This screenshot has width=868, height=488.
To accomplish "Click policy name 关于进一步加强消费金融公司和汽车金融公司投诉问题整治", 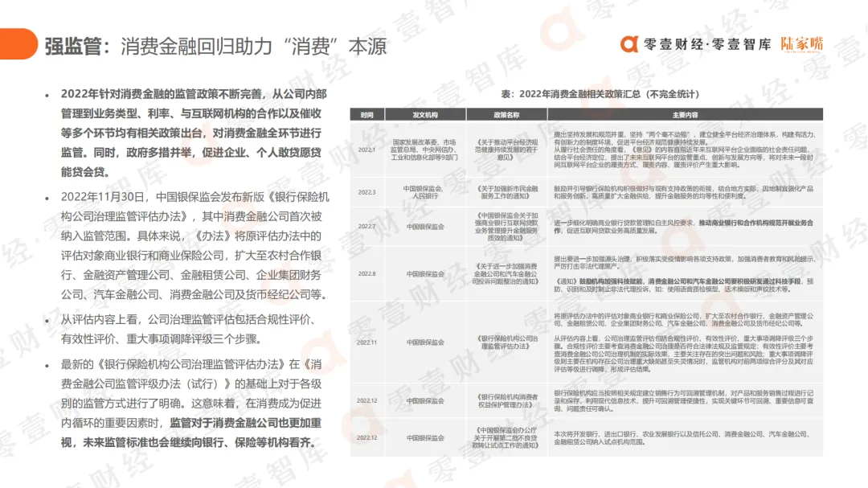I will pyautogui.click(x=506, y=273).
